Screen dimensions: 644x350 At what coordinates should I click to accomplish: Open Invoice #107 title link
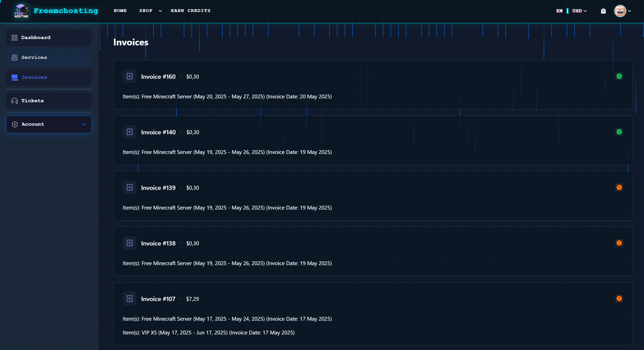tap(158, 299)
